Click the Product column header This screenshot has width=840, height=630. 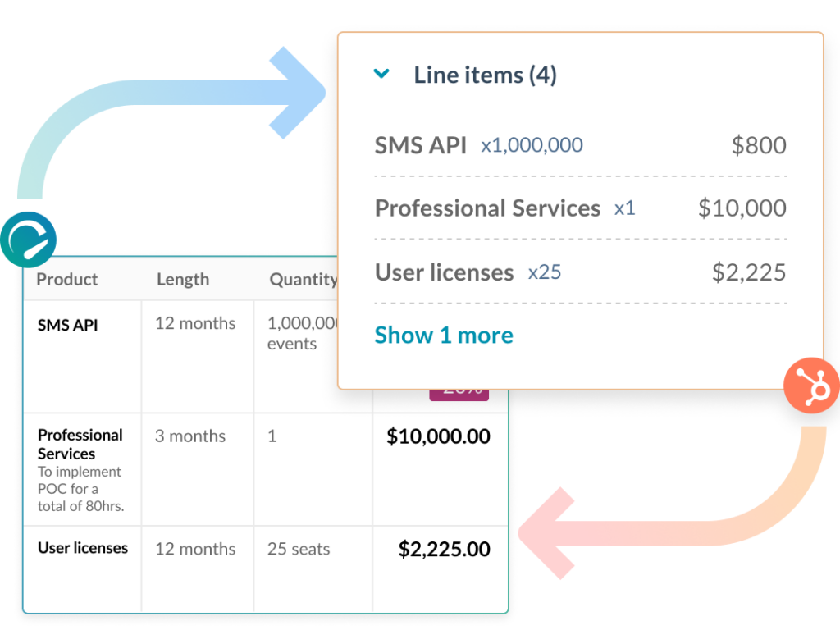pyautogui.click(x=67, y=280)
